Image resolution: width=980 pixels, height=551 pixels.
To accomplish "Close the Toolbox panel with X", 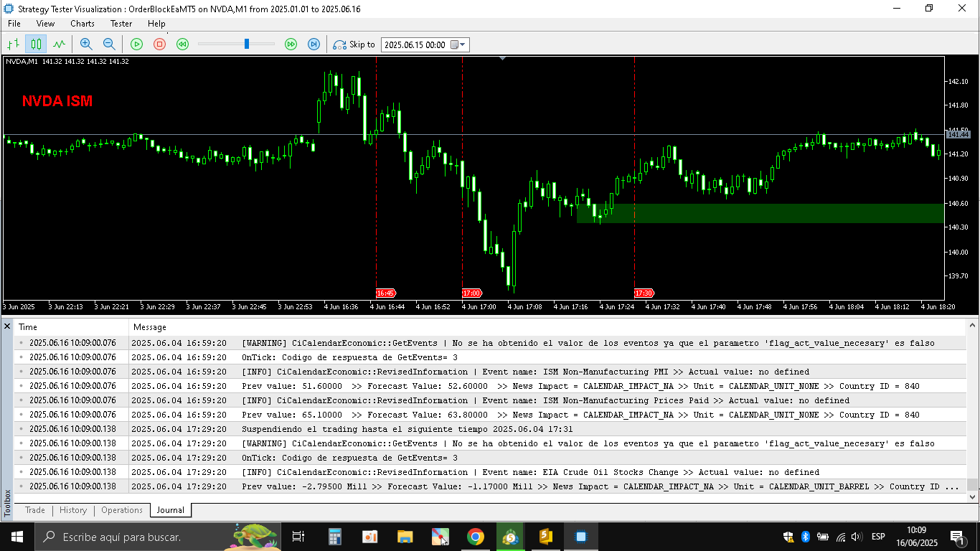I will click(x=7, y=326).
